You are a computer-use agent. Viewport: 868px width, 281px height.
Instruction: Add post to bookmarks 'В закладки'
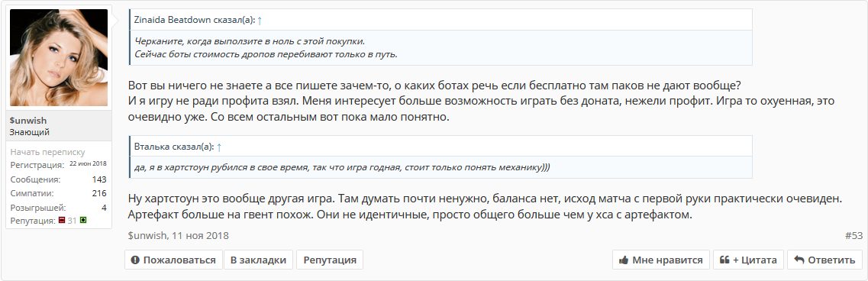point(258,260)
